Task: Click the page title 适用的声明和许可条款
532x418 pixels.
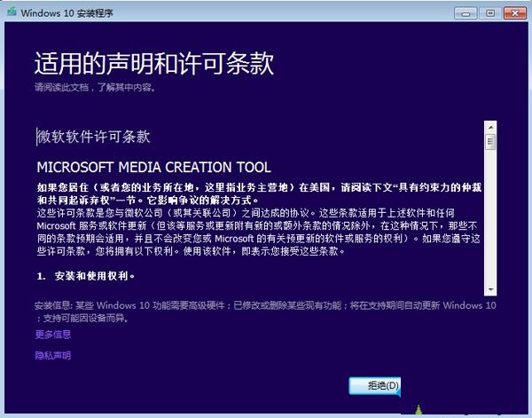Action: 153,64
